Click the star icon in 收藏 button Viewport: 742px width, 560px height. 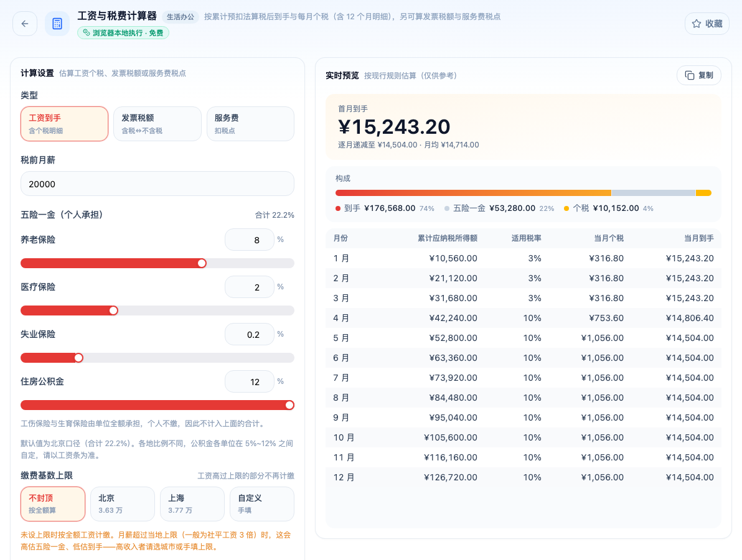coord(696,24)
